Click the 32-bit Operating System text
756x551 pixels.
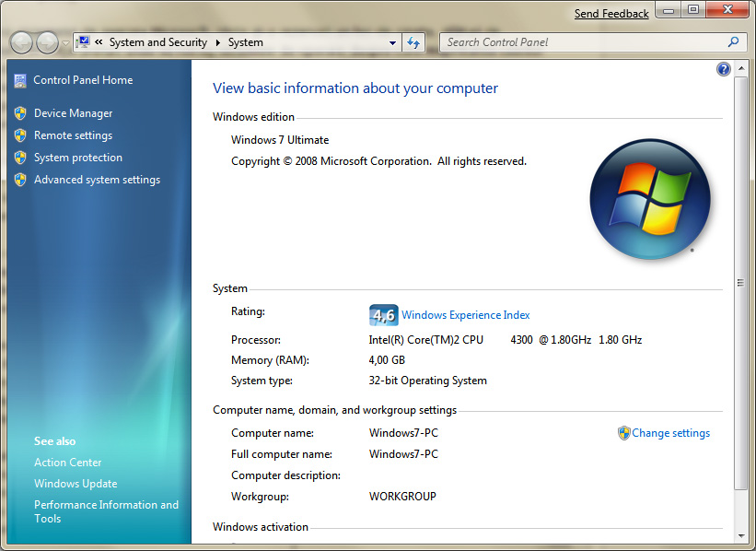427,381
